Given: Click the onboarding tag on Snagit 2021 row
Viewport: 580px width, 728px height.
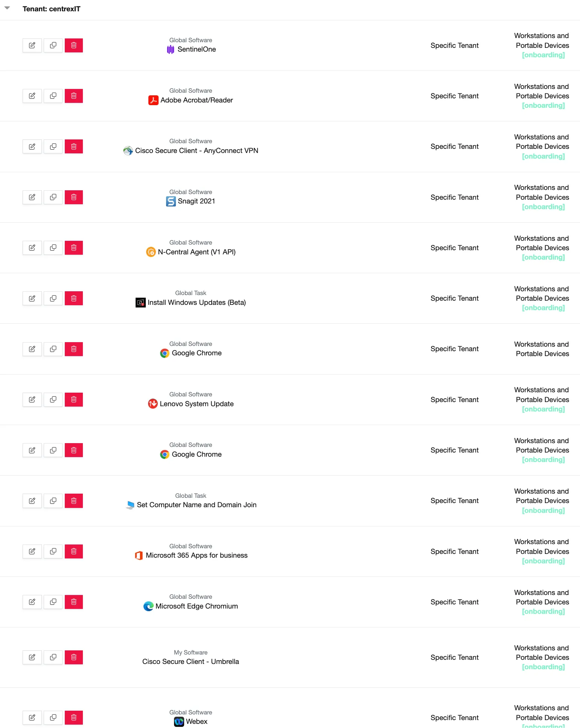Looking at the screenshot, I should pos(543,207).
